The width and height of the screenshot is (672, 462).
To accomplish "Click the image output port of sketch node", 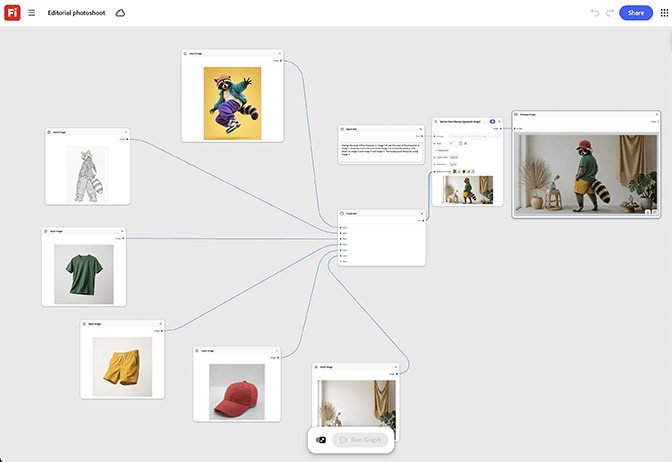I will pyautogui.click(x=127, y=139).
